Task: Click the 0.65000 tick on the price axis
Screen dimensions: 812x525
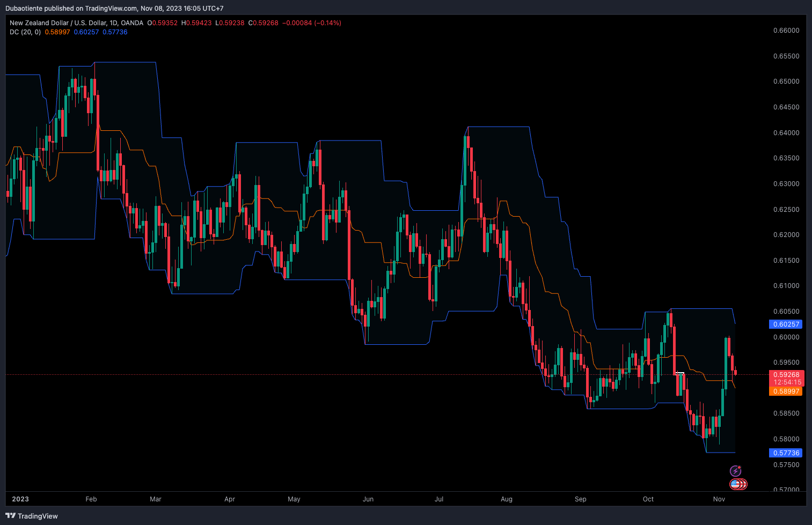Action: click(786, 82)
